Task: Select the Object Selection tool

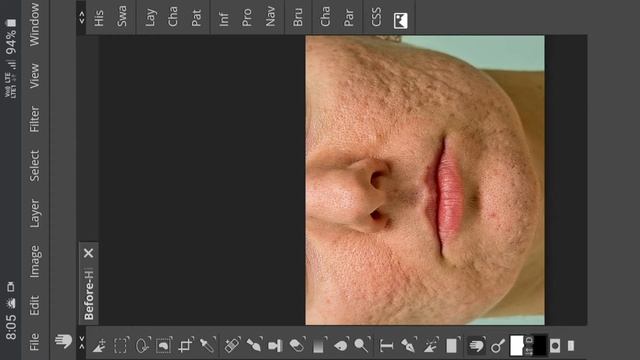Action: 164,346
